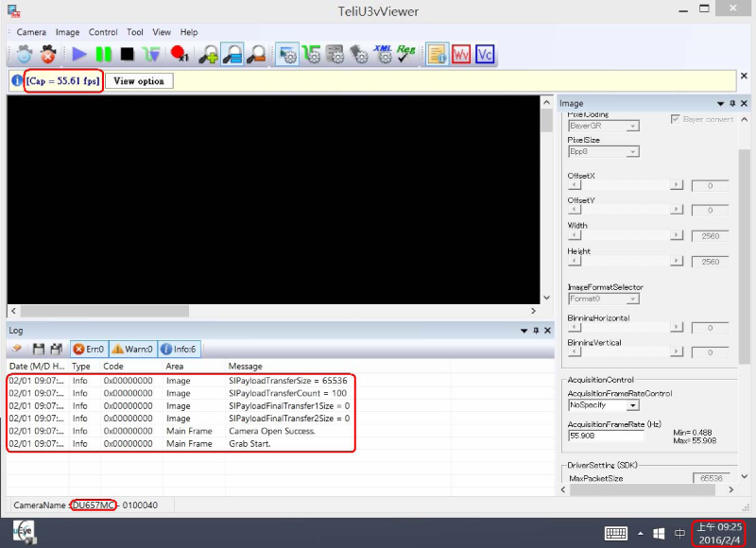The width and height of the screenshot is (756, 548).
Task: Expand the ImageFormatSelector Format0 dropdown
Action: point(603,299)
